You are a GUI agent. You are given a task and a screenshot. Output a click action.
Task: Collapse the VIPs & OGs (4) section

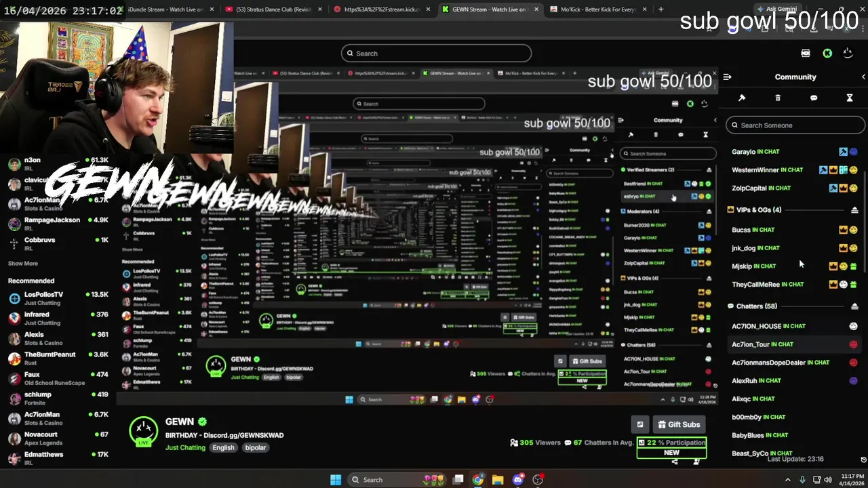[x=854, y=210]
